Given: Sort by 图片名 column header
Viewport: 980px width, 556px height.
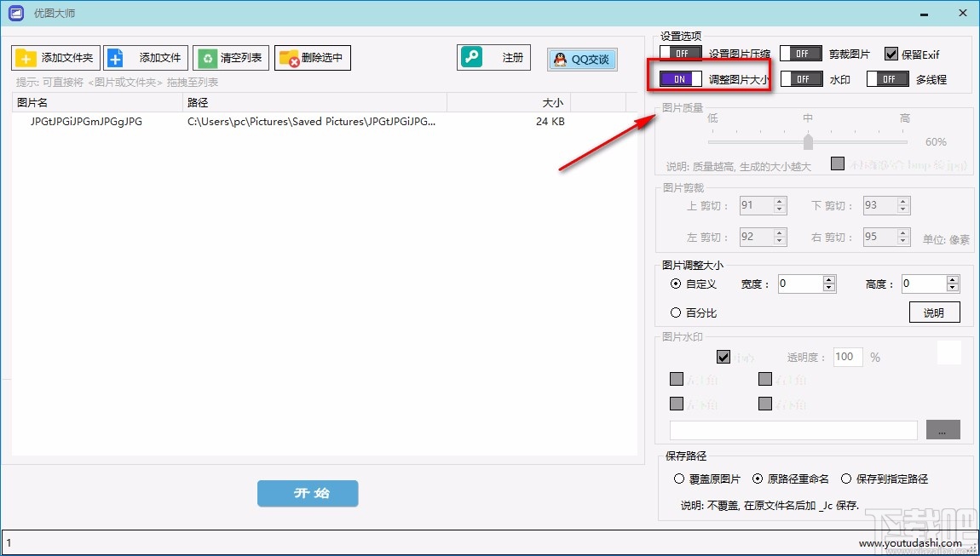Looking at the screenshot, I should 97,102.
